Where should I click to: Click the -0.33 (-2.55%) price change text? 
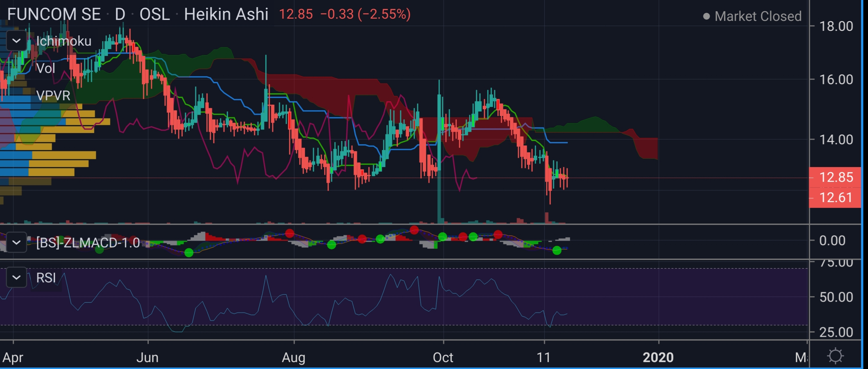[x=365, y=14]
